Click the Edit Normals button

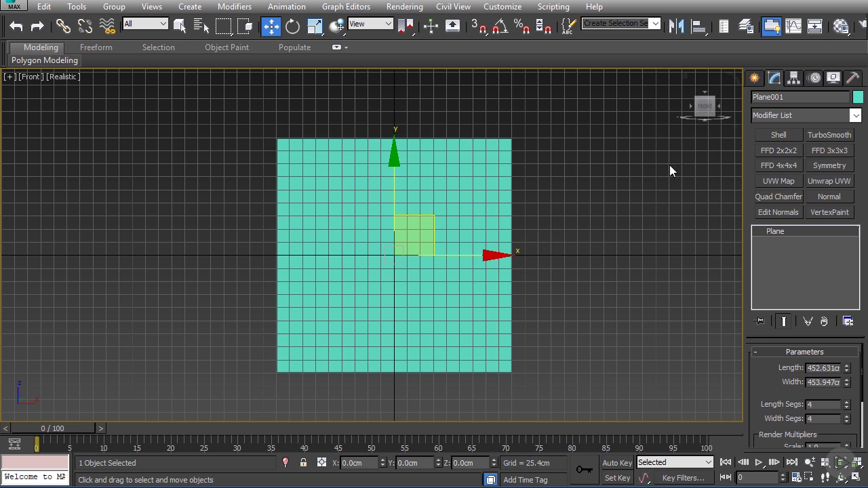(x=778, y=212)
